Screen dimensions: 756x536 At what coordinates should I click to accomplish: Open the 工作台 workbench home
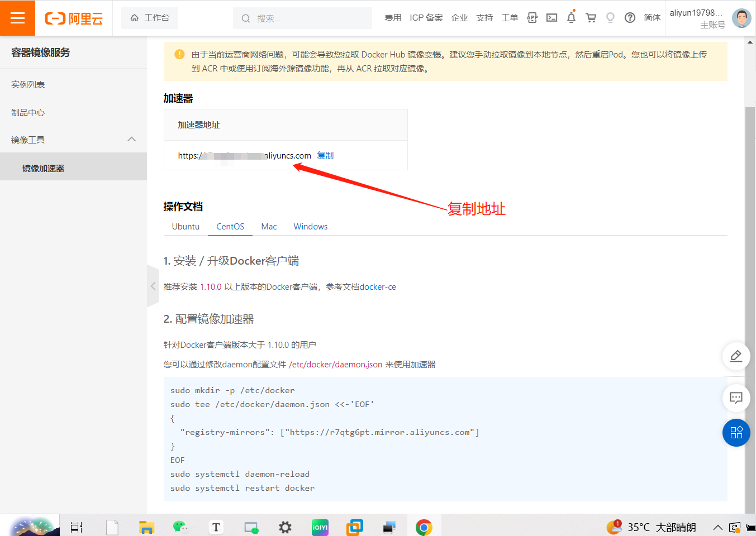[x=150, y=18]
